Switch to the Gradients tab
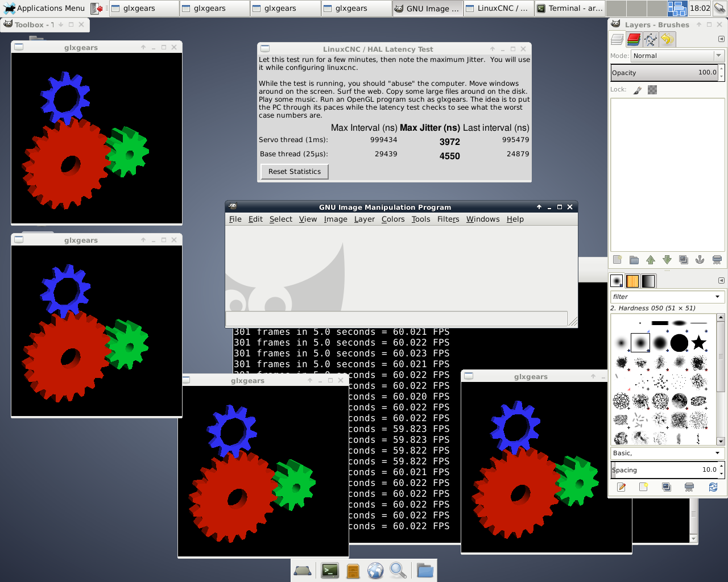 (648, 281)
